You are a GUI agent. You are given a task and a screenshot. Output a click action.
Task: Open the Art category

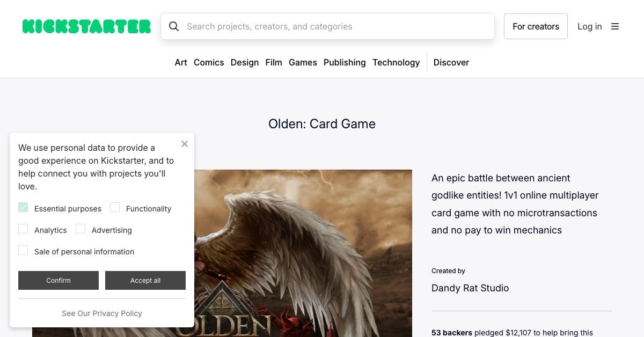point(181,62)
